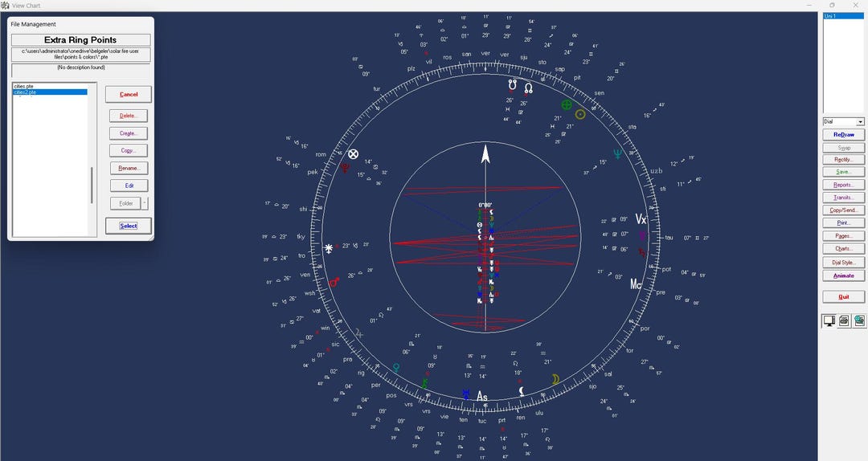Viewport: 868px width, 461px height.
Task: Click the red Quit button
Action: click(844, 296)
